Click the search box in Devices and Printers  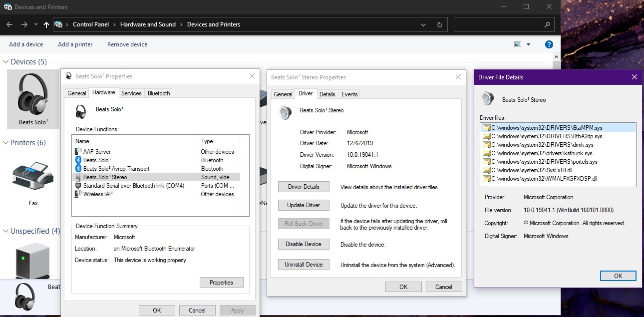point(504,24)
